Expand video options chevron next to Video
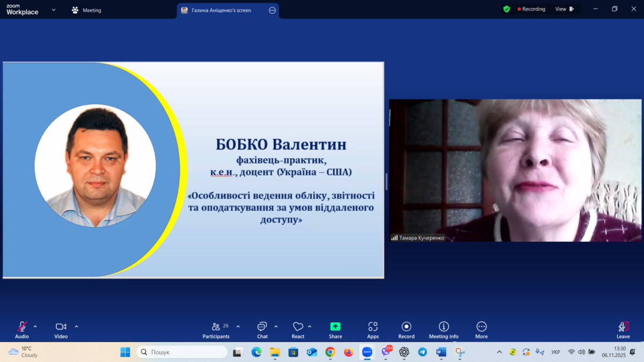Image resolution: width=644 pixels, height=362 pixels. pos(76,327)
